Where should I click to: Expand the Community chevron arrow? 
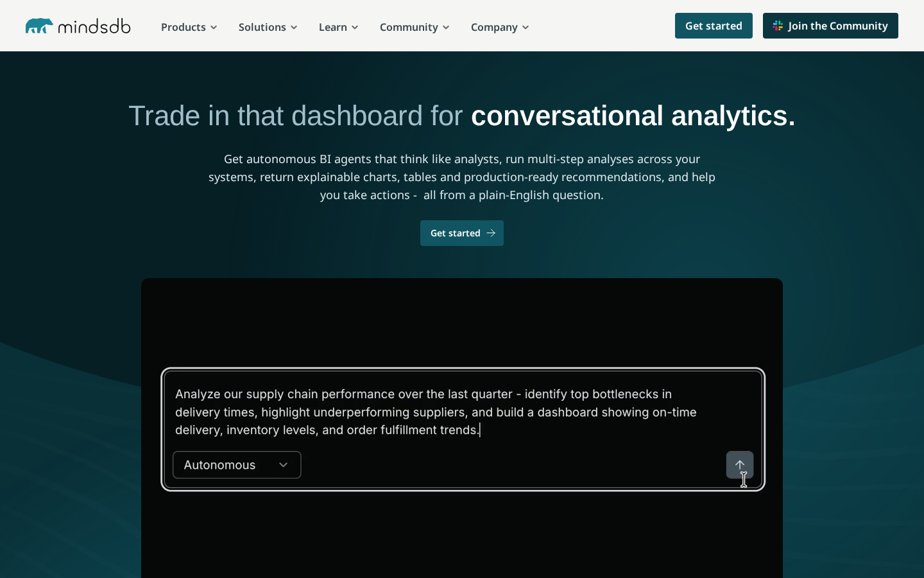point(446,28)
